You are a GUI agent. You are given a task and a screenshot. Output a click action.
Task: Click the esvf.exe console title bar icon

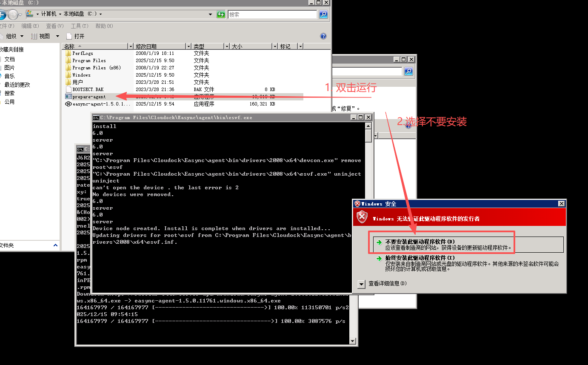[96, 117]
